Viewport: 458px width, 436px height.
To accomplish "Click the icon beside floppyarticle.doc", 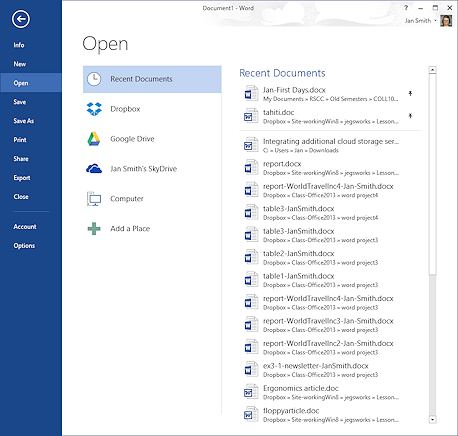I will click(x=251, y=414).
